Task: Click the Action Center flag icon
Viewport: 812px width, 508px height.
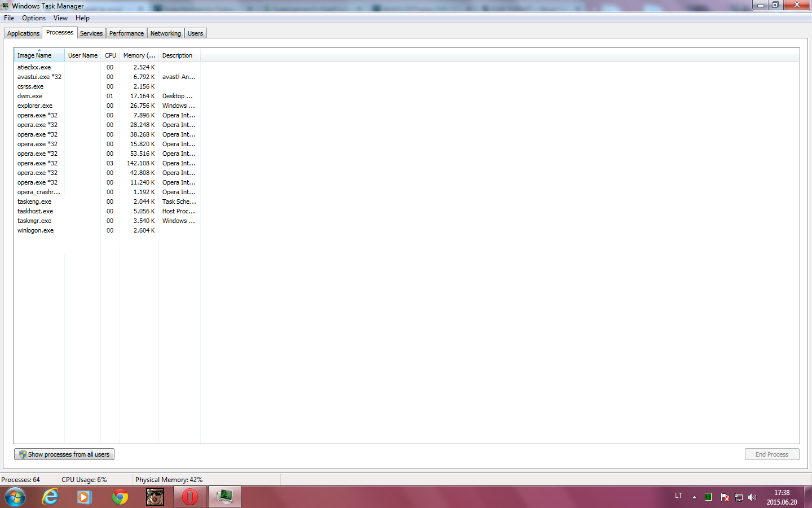Action: click(725, 497)
